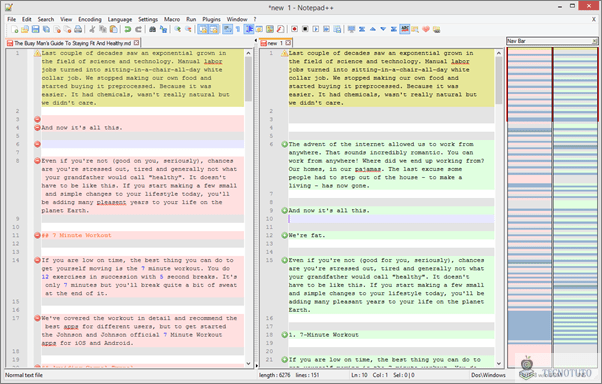602x384 pixels.
Task: Click right pane scrollbar up arrow
Action: click(499, 53)
